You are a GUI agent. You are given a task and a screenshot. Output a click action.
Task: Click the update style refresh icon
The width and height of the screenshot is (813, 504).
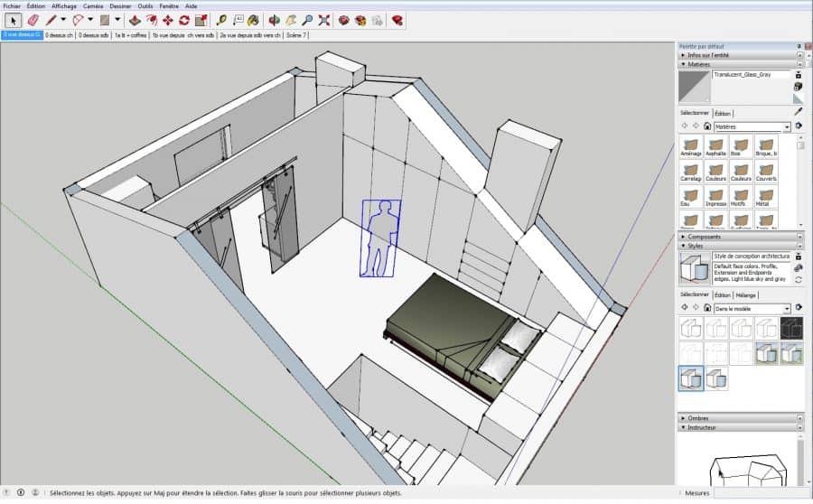pyautogui.click(x=799, y=279)
